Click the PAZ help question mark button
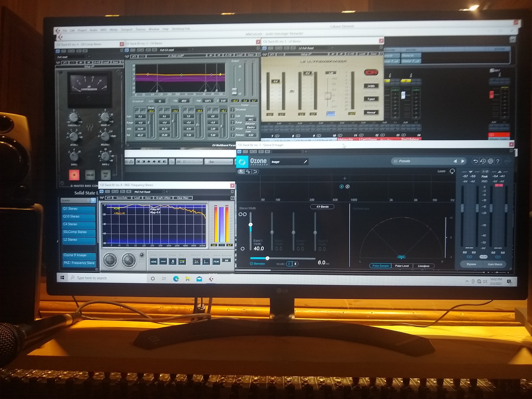 232,198
